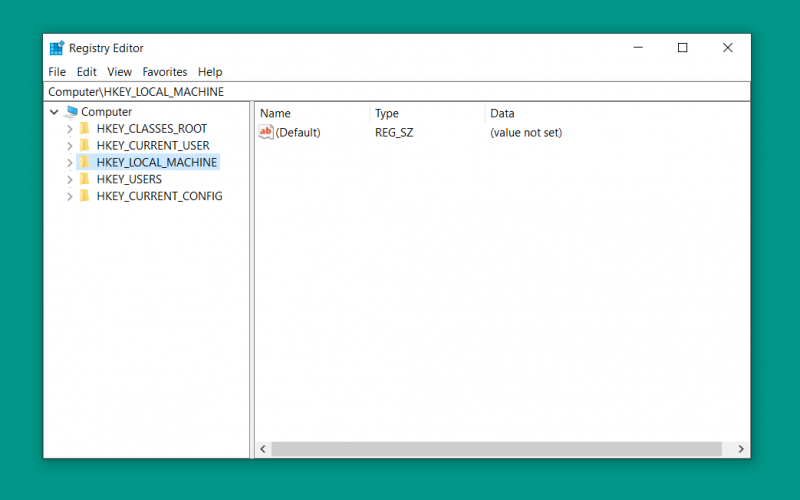Open the File menu
The height and width of the screenshot is (500, 800).
(x=57, y=72)
